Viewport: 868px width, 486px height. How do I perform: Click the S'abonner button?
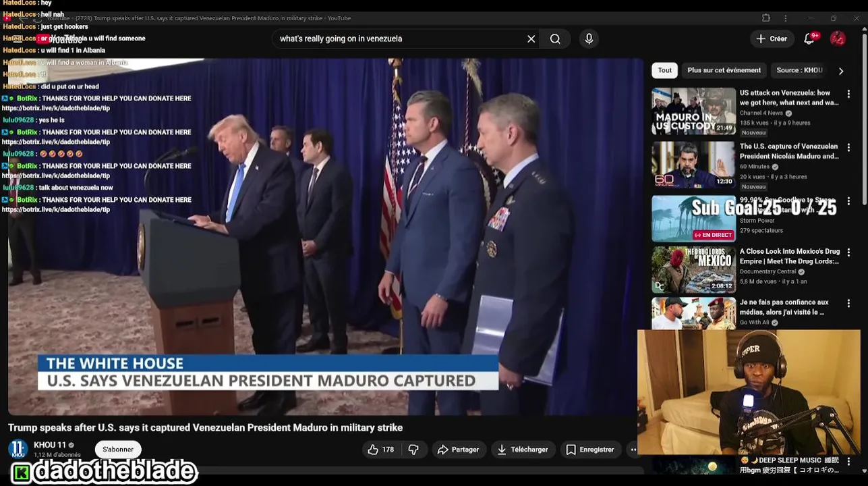118,450
